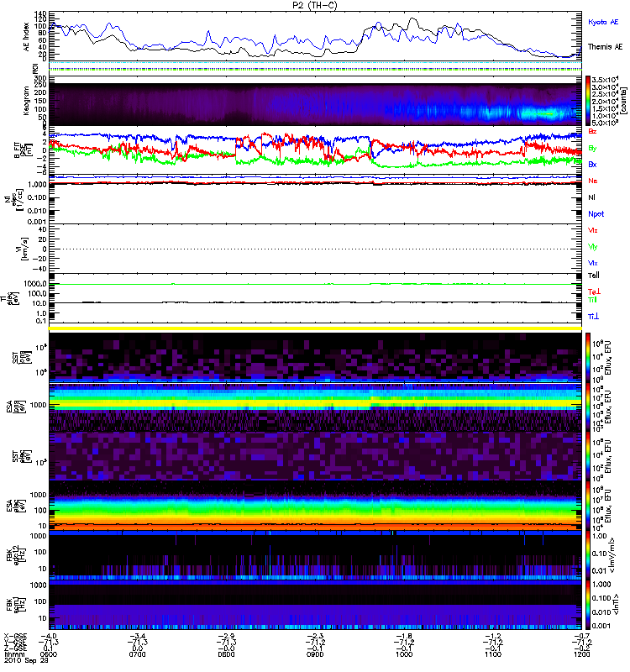Click the FBK edc12 mV/m color bar

tap(587, 555)
